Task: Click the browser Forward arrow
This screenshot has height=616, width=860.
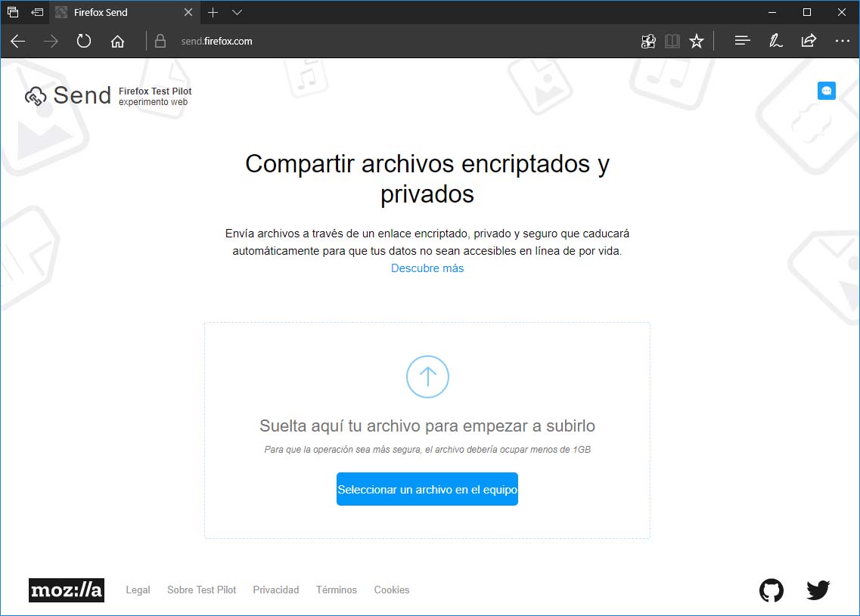Action: point(51,41)
